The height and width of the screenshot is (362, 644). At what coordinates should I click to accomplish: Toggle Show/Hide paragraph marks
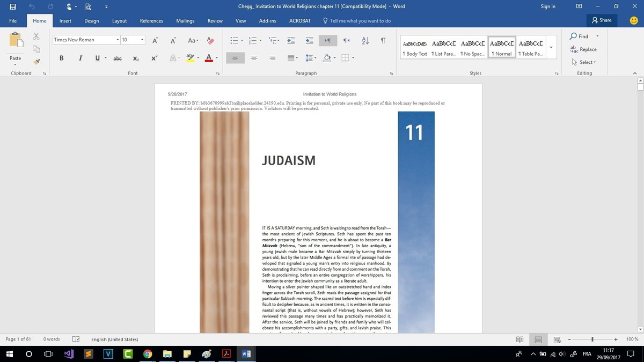tap(383, 41)
